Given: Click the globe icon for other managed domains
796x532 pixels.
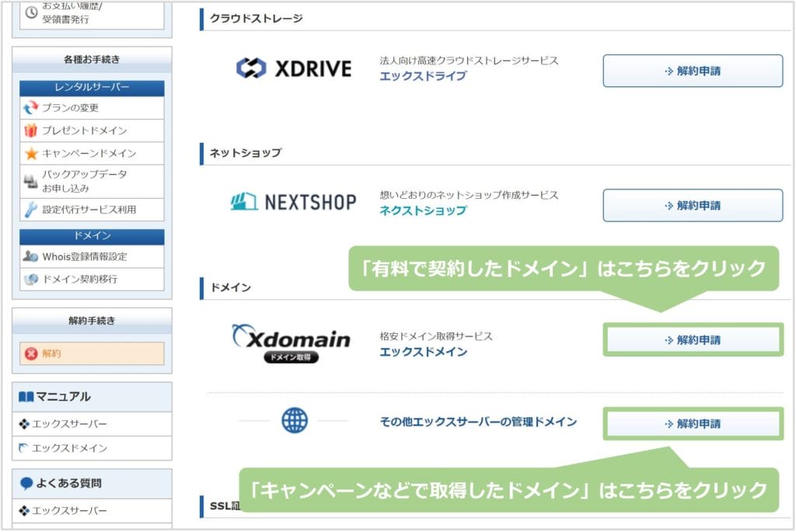Looking at the screenshot, I should [x=295, y=421].
